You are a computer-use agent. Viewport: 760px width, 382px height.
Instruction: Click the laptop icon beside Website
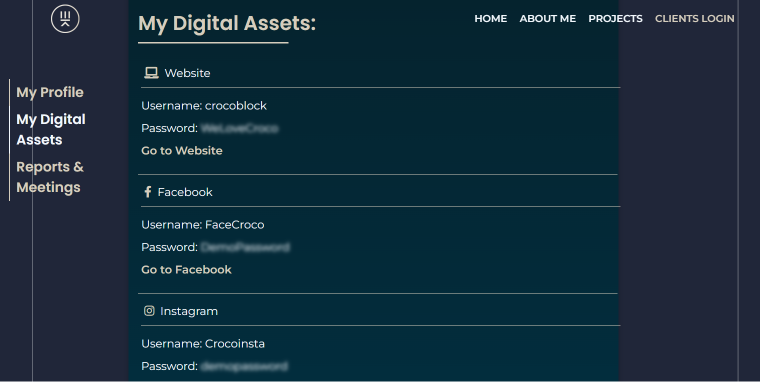[x=151, y=73]
